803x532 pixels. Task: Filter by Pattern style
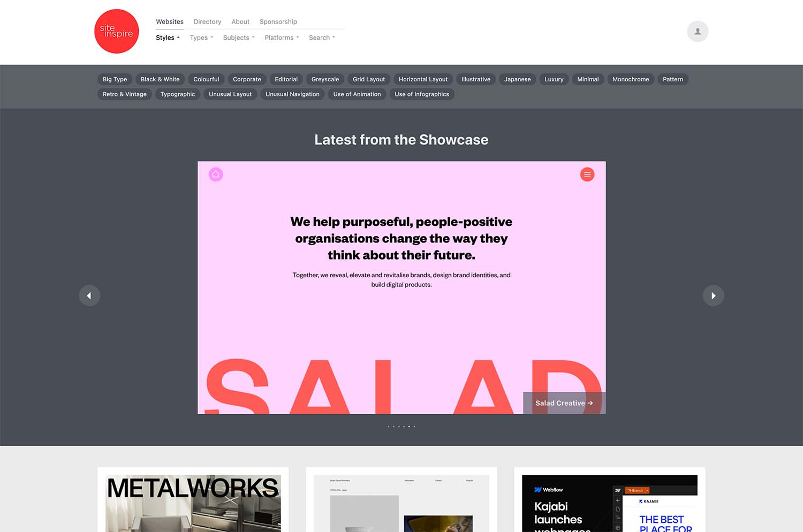click(673, 79)
